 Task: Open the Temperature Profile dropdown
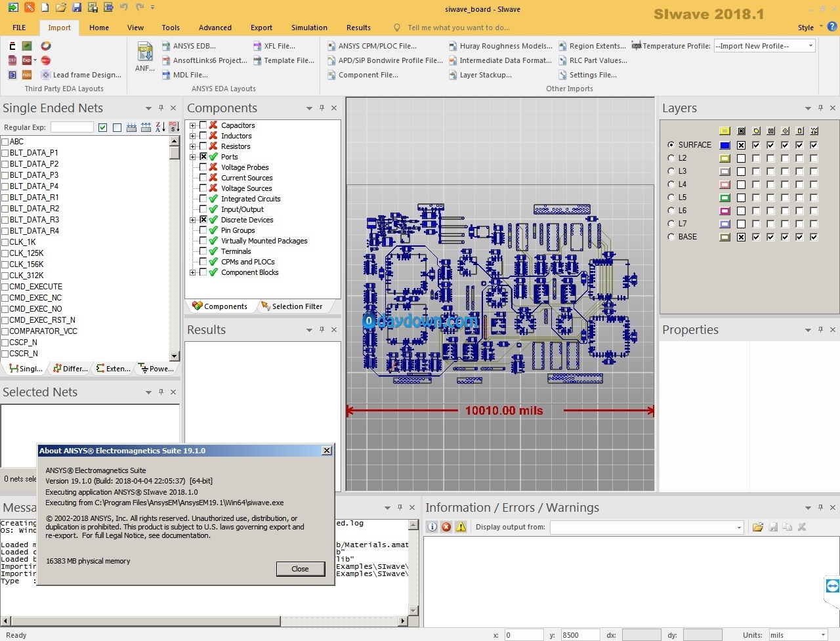coord(811,46)
